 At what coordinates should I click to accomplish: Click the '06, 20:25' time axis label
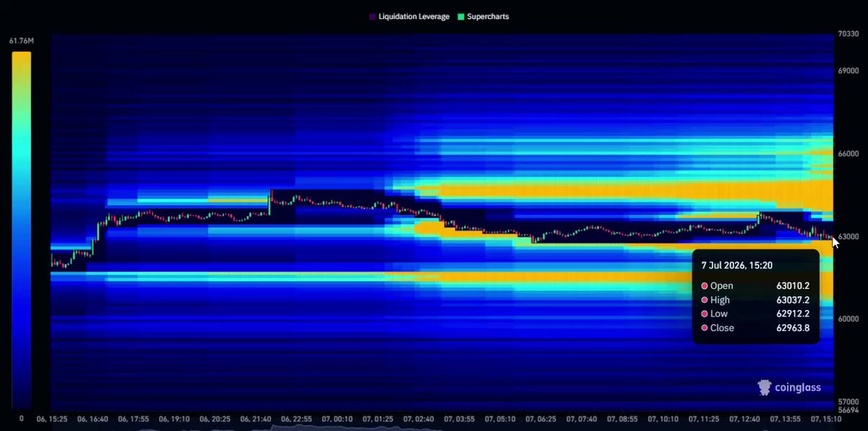point(215,419)
